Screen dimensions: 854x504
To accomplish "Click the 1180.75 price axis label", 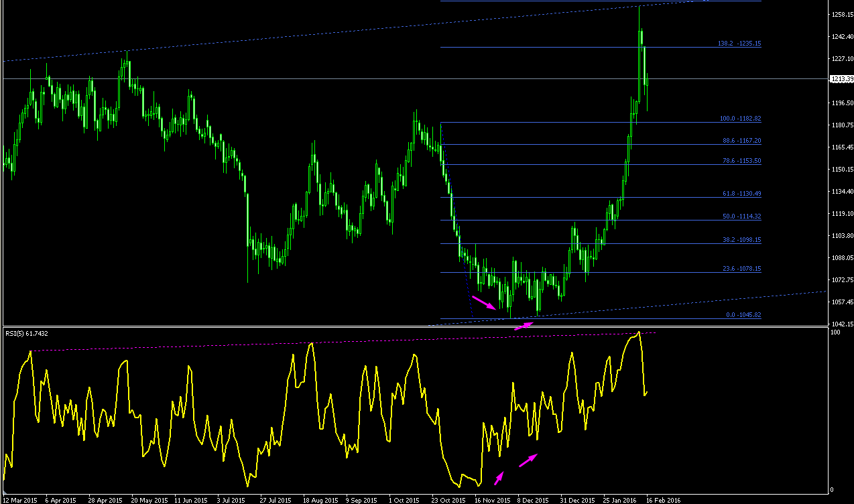I will pos(841,125).
